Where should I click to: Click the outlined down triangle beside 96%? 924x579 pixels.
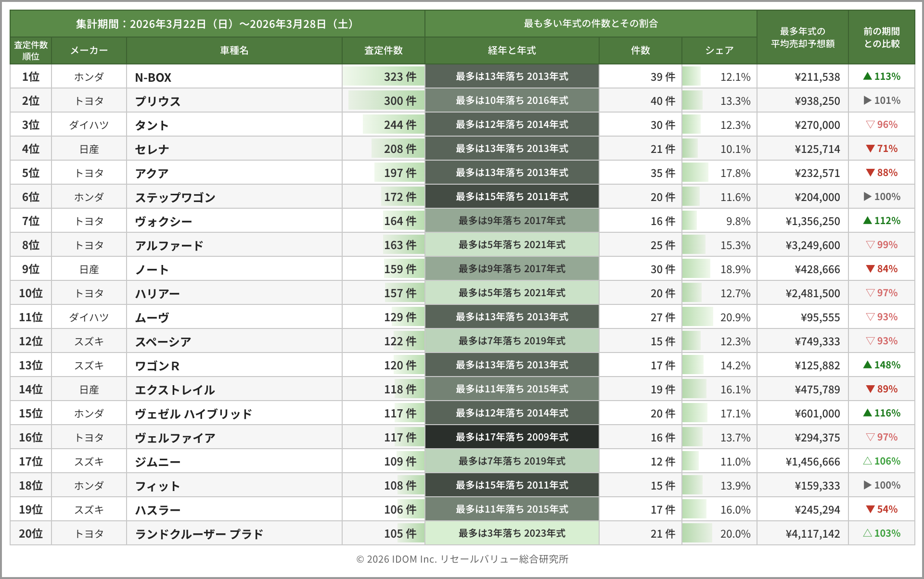(x=870, y=124)
